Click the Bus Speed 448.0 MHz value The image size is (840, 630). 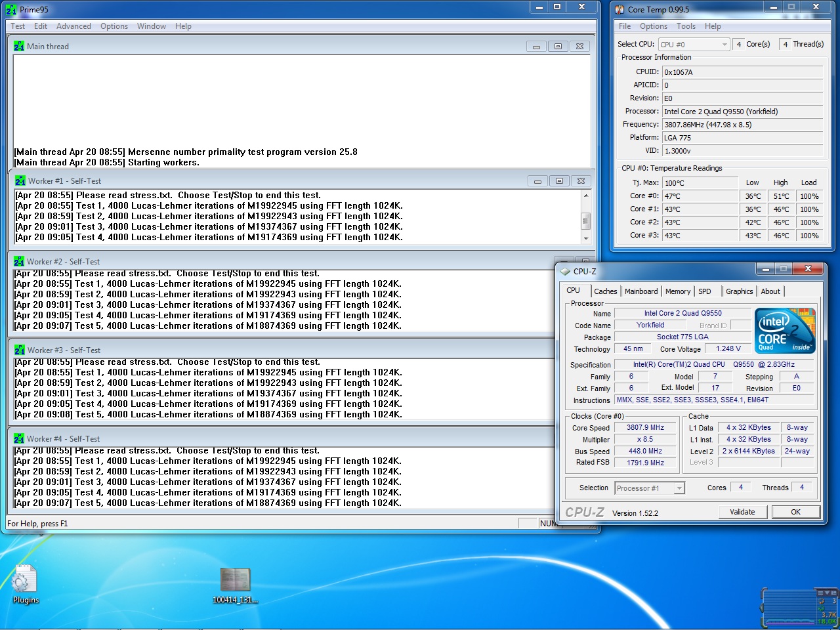pos(645,451)
